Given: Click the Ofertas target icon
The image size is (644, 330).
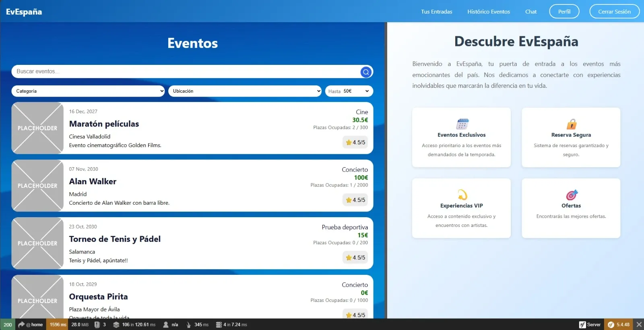Looking at the screenshot, I should tap(572, 195).
